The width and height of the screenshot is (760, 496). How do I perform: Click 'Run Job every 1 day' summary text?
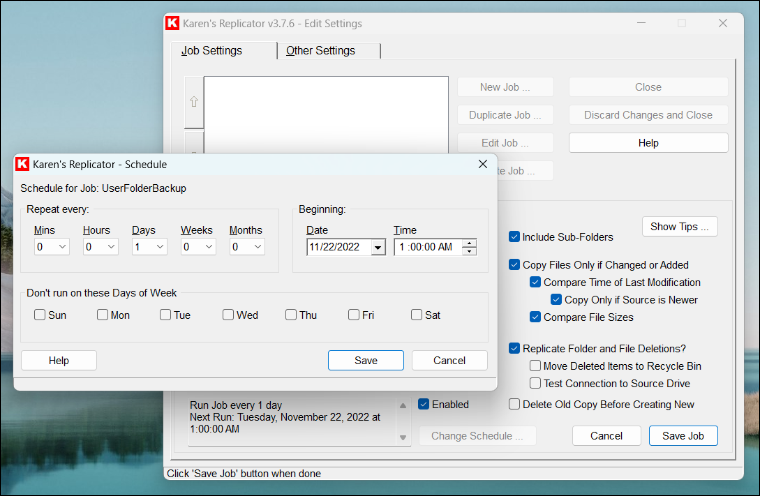[x=236, y=405]
